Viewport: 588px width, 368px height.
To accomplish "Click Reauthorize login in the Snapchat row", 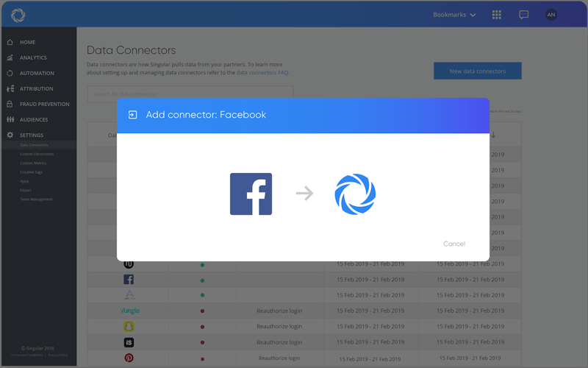I will click(x=279, y=326).
